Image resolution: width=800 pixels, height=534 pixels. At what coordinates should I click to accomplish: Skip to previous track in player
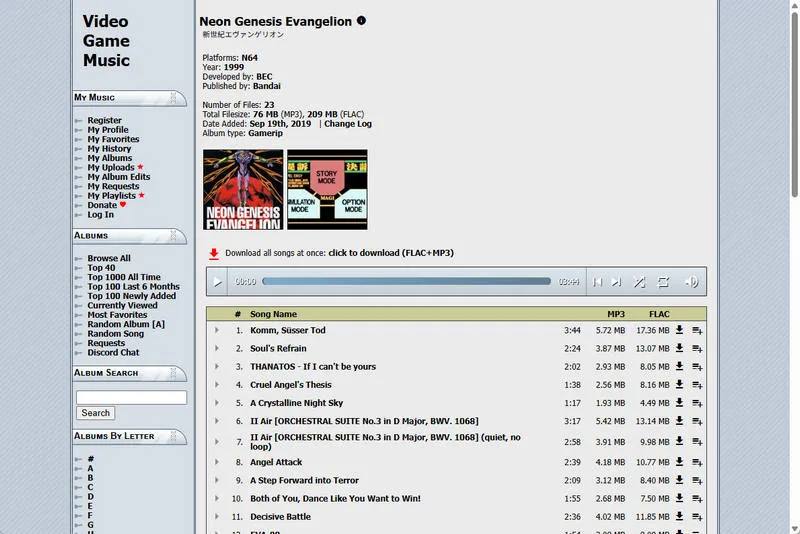pos(597,282)
